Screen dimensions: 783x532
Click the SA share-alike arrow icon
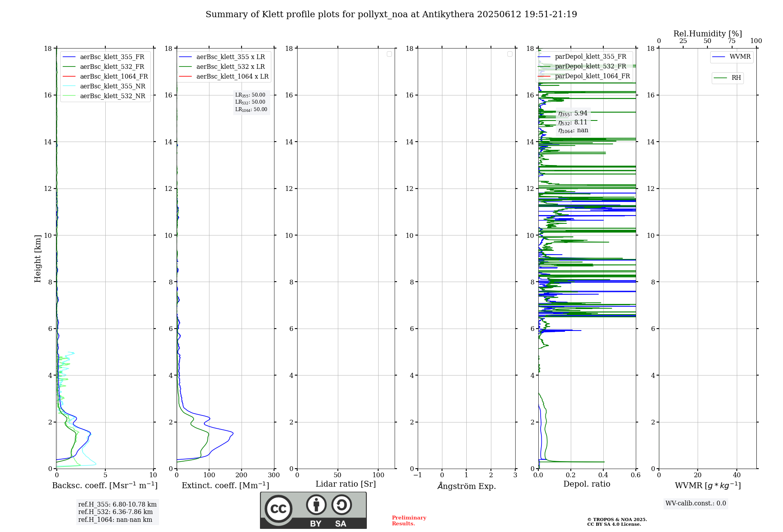point(341,505)
